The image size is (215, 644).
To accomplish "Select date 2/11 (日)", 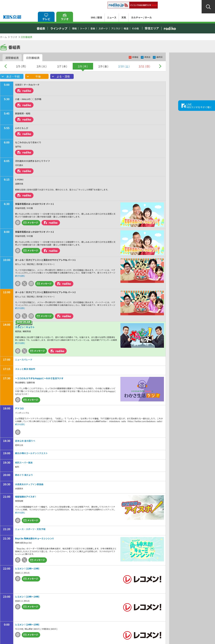I will tap(144, 66).
